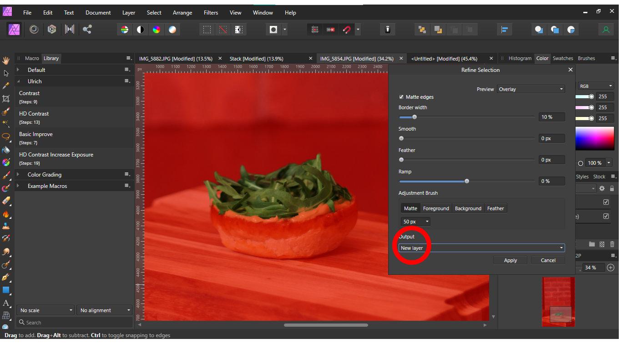The width and height of the screenshot is (637, 364).
Task: Open the Filters menu
Action: (x=211, y=13)
